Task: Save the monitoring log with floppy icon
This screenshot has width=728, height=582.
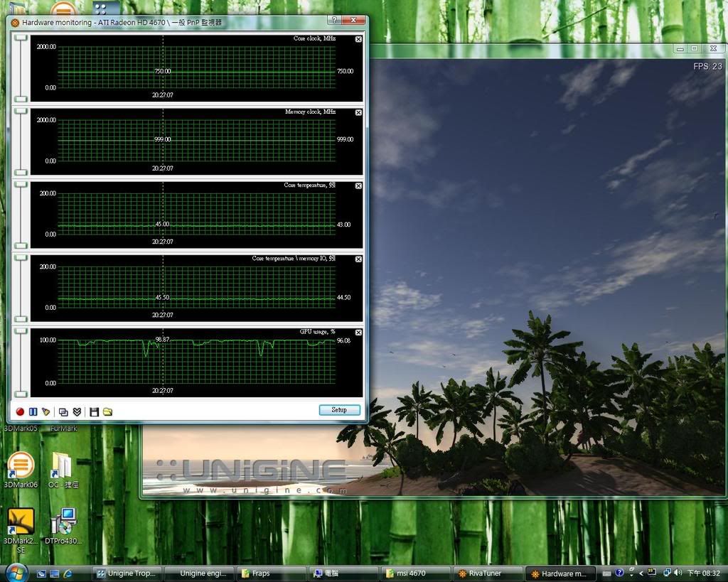Action: click(94, 411)
